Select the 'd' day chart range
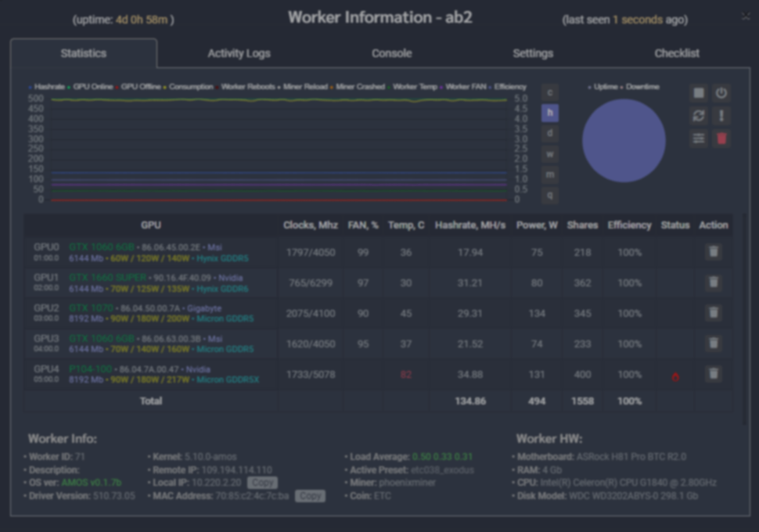Screen dimensions: 759x532 click(x=550, y=134)
